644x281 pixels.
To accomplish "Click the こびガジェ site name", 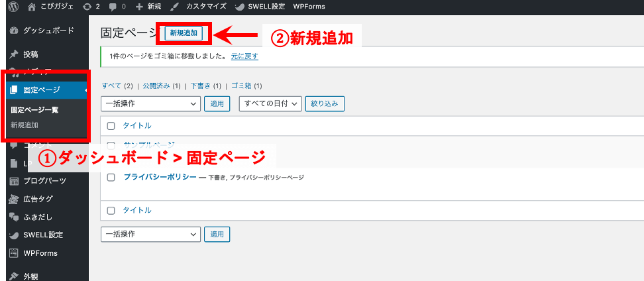I will coord(56,7).
